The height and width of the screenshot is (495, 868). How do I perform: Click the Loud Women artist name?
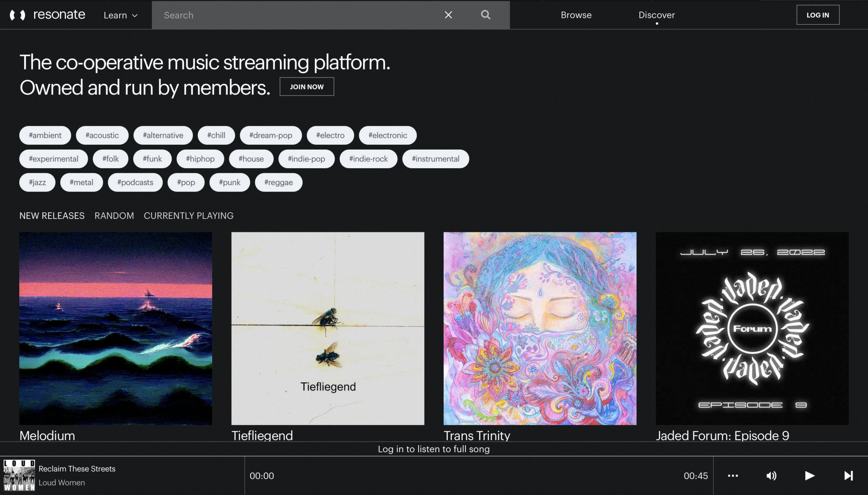point(61,482)
